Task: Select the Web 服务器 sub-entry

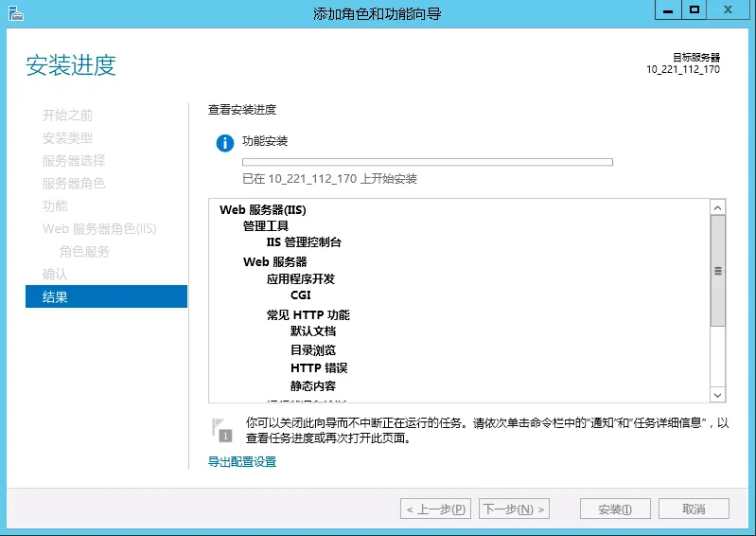Action: coord(274,262)
